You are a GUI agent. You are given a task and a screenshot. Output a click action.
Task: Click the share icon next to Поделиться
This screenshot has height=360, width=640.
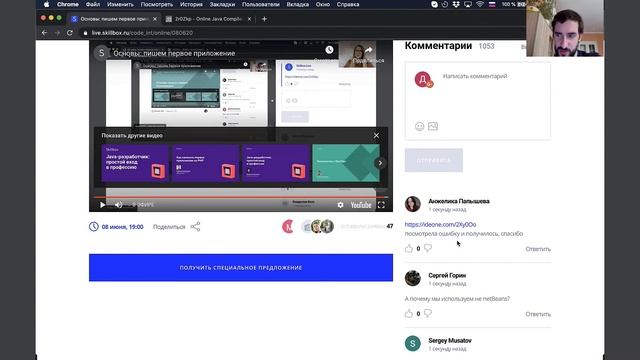[195, 227]
